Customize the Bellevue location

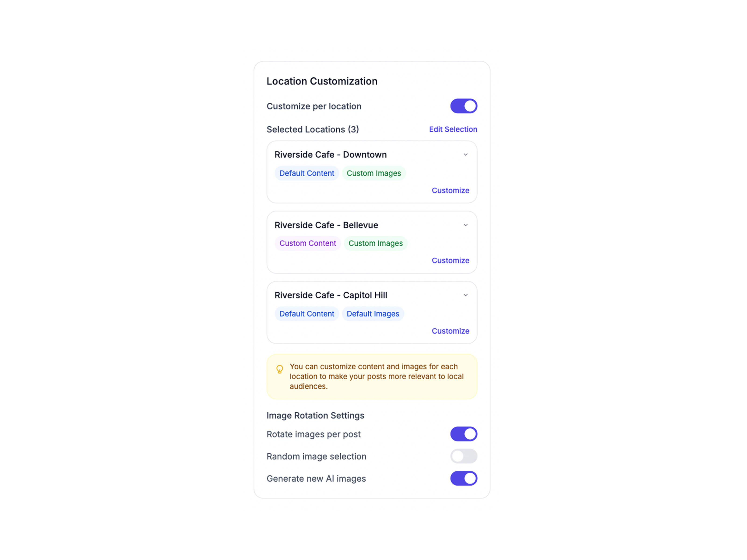coord(451,260)
